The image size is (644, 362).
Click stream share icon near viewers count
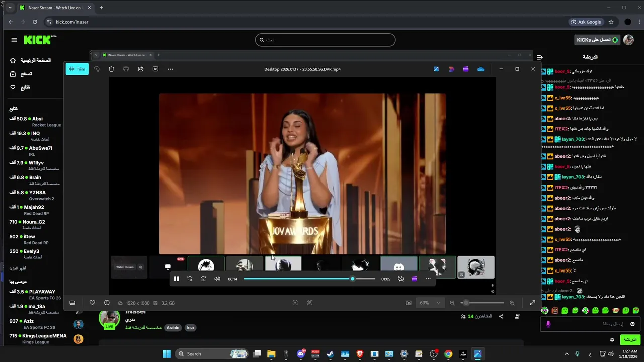click(x=501, y=316)
